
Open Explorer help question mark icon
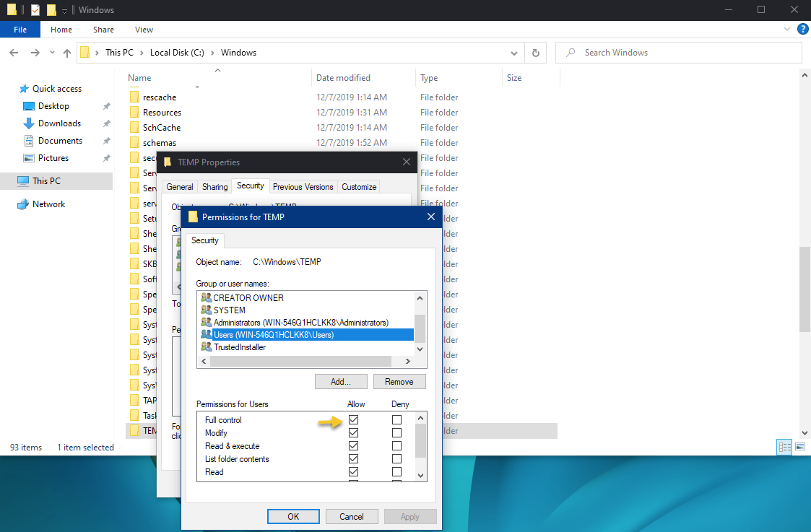(x=803, y=30)
